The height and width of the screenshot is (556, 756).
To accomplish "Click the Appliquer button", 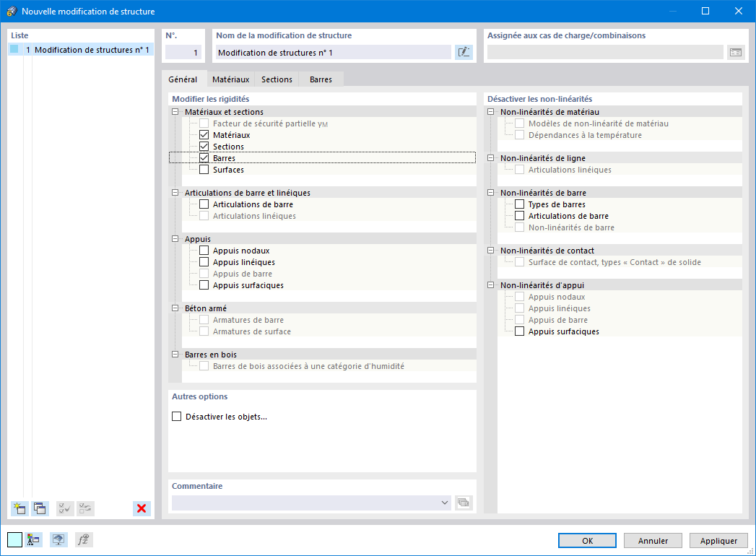I will [x=718, y=541].
